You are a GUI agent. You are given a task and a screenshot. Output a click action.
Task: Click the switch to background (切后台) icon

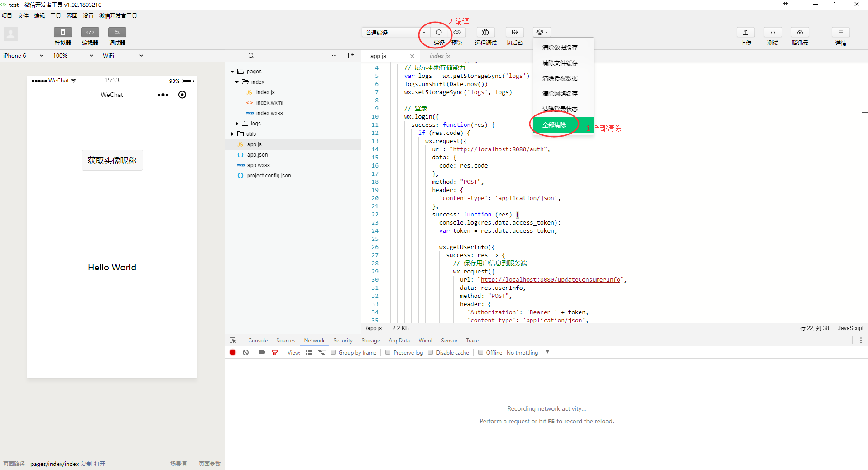click(515, 32)
